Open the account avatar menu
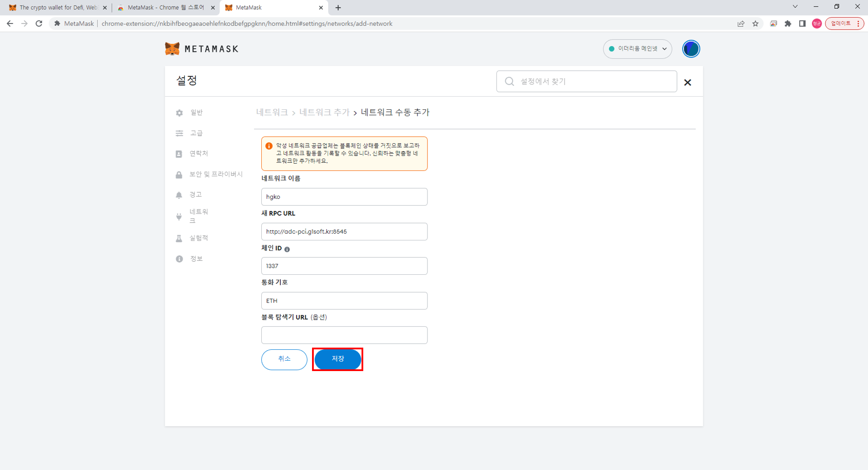Image resolution: width=868 pixels, height=470 pixels. 690,49
